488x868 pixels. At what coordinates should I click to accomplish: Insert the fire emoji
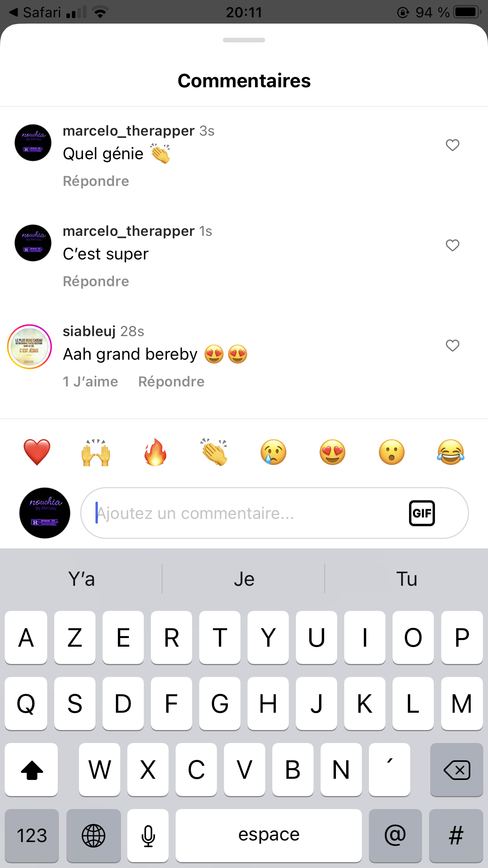(155, 452)
